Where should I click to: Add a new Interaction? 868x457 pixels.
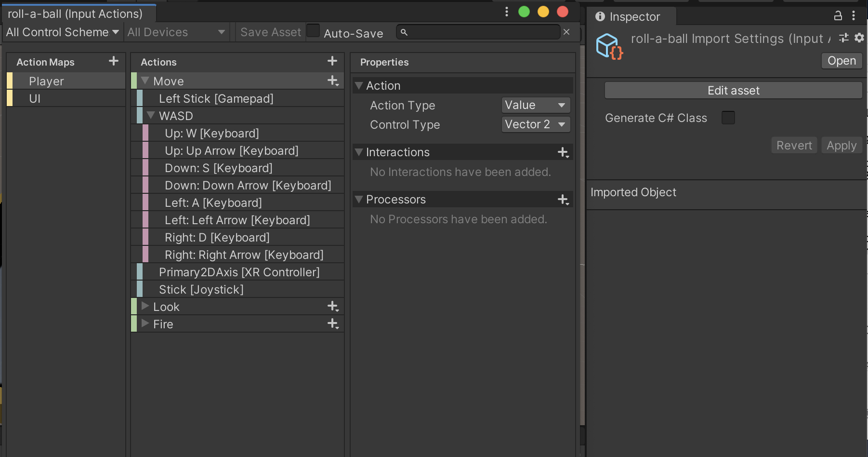click(563, 152)
